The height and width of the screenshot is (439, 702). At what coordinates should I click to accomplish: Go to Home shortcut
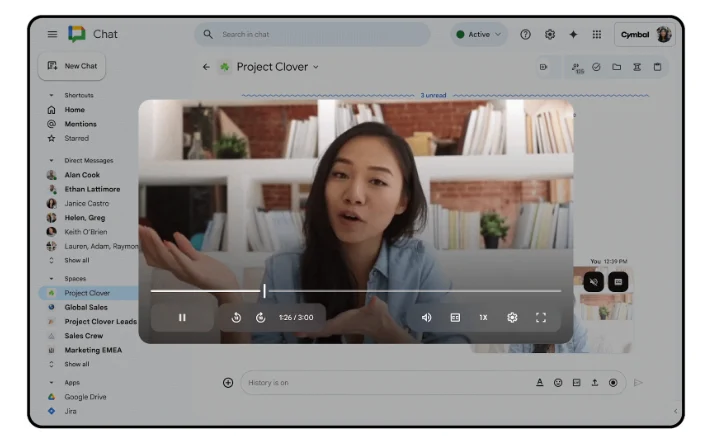[74, 110]
